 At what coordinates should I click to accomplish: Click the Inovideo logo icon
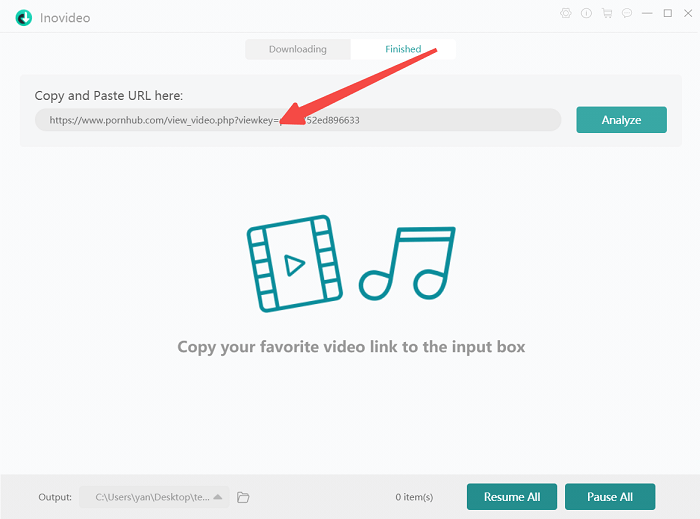click(24, 18)
